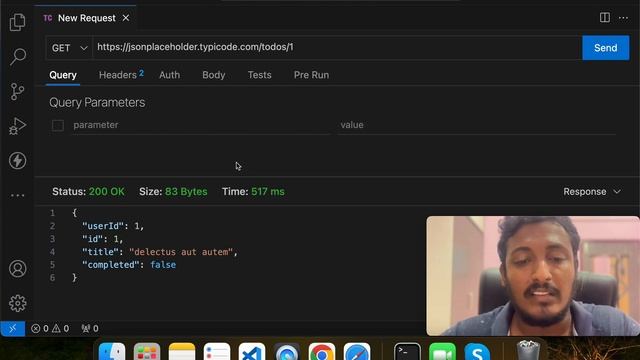The width and height of the screenshot is (640, 360).
Task: Click the "517 ms" time value
Action: pos(268,191)
